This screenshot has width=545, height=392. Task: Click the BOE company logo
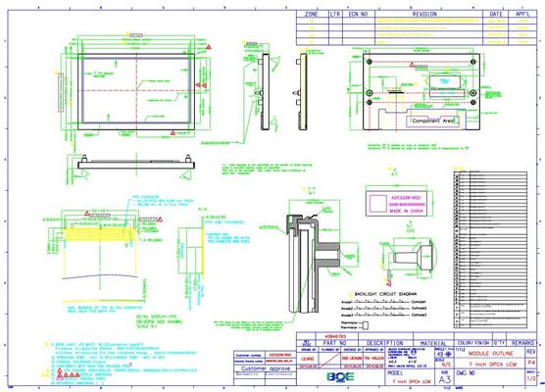click(x=340, y=377)
